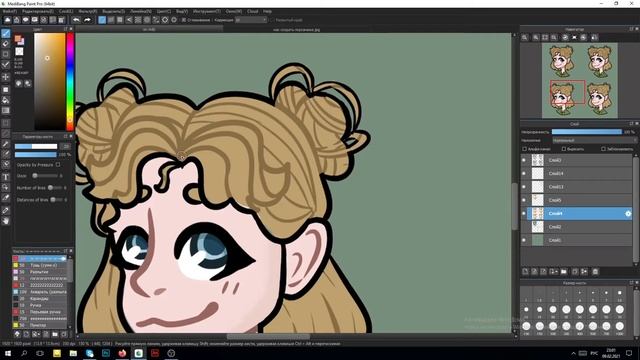Undock the Navigator panel
The image size is (640, 360).
point(631,29)
